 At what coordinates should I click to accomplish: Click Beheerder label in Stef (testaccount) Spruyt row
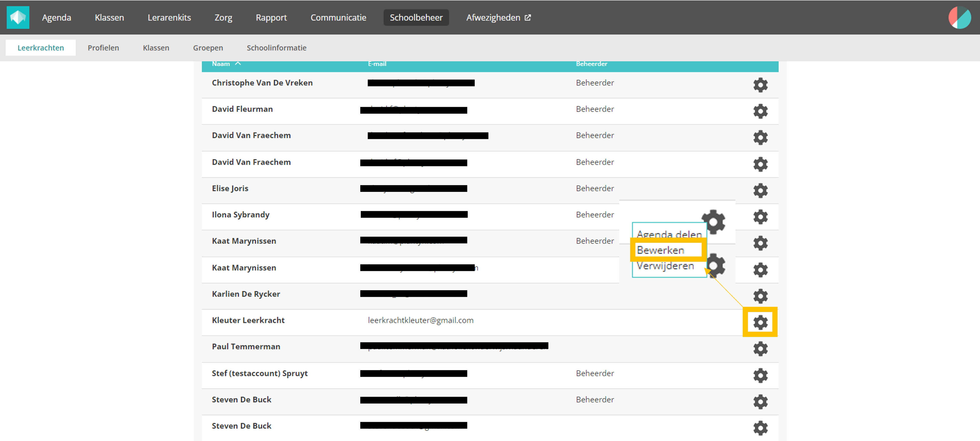coord(595,373)
